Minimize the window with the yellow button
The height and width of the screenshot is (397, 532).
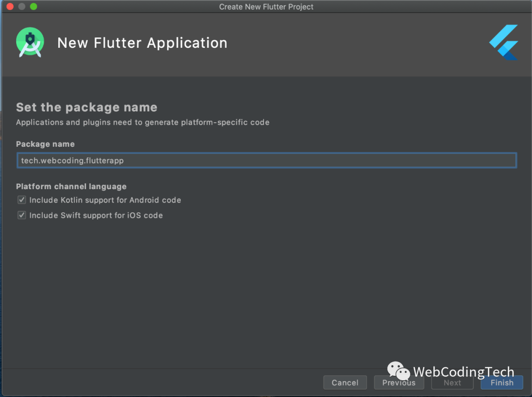22,6
